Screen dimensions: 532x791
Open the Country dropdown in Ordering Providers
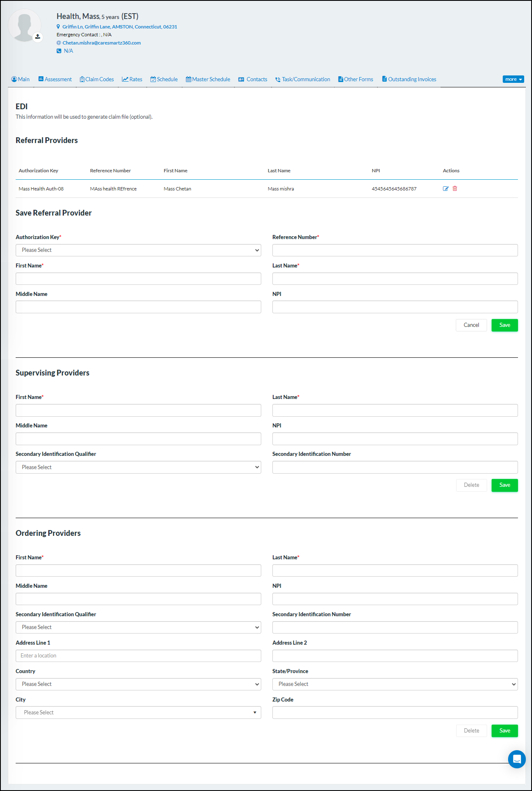(x=138, y=684)
